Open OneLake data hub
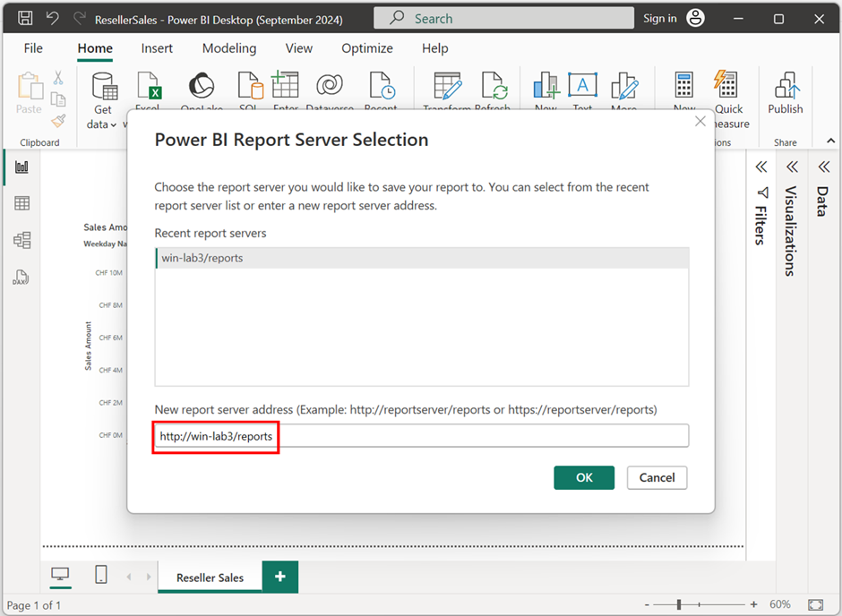This screenshot has width=842, height=616. pos(202,86)
